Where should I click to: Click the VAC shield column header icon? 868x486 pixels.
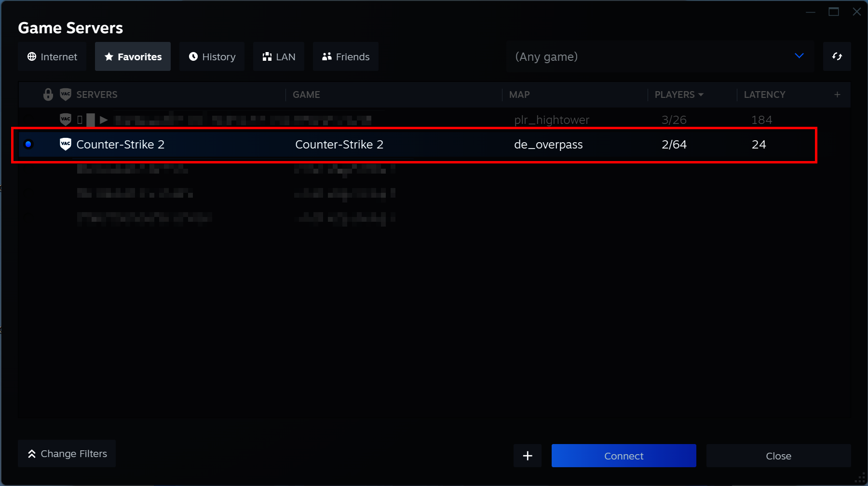66,94
